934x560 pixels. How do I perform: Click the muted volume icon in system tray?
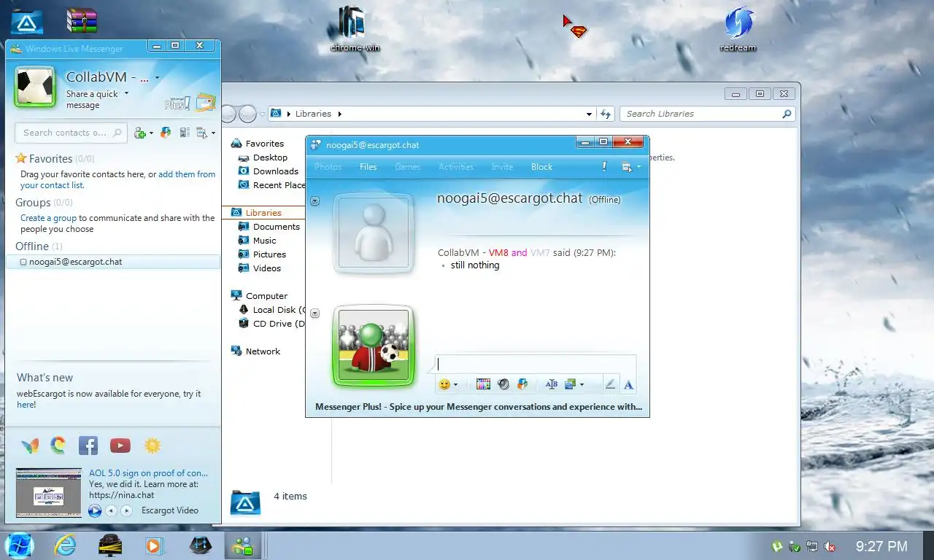click(830, 546)
